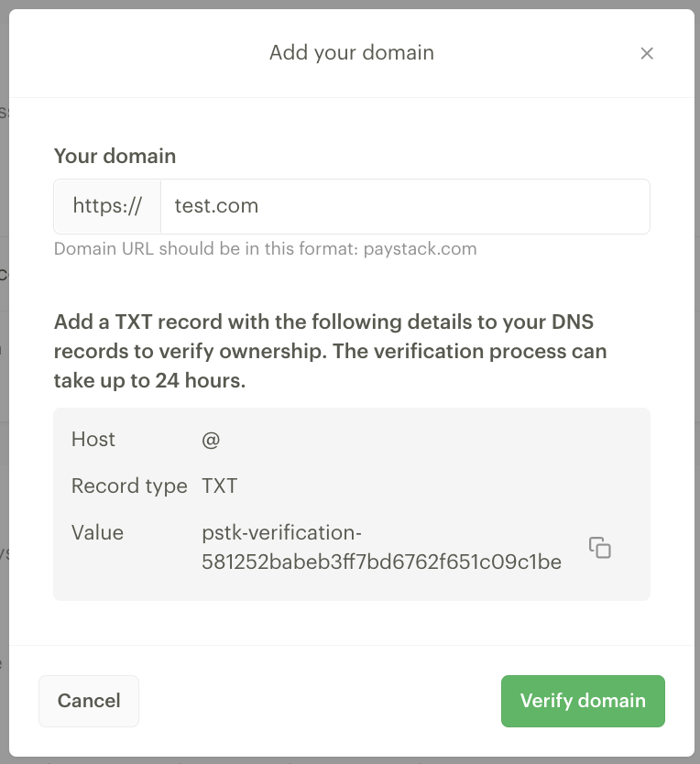Click the TXT record type value
This screenshot has height=764, width=700.
[219, 486]
